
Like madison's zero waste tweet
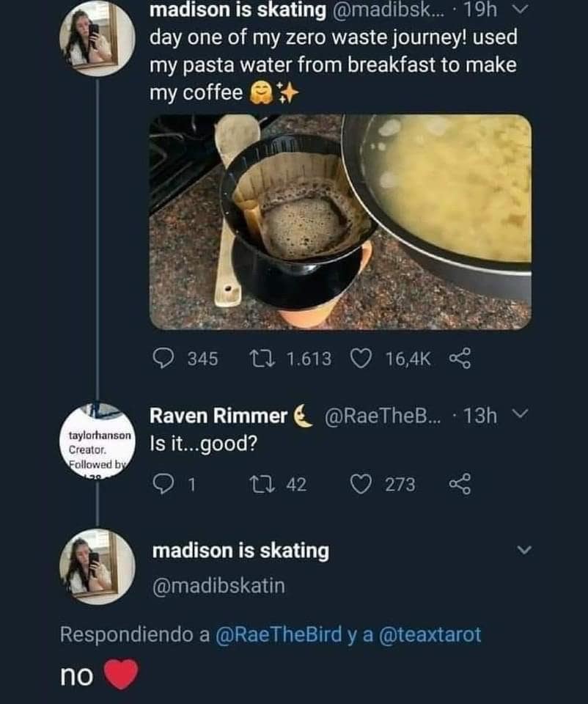tap(361, 359)
